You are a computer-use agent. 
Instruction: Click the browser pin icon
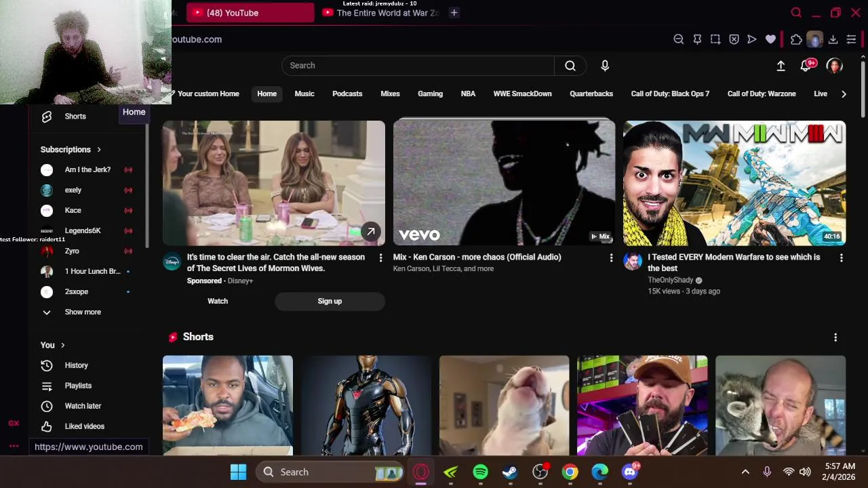[697, 39]
